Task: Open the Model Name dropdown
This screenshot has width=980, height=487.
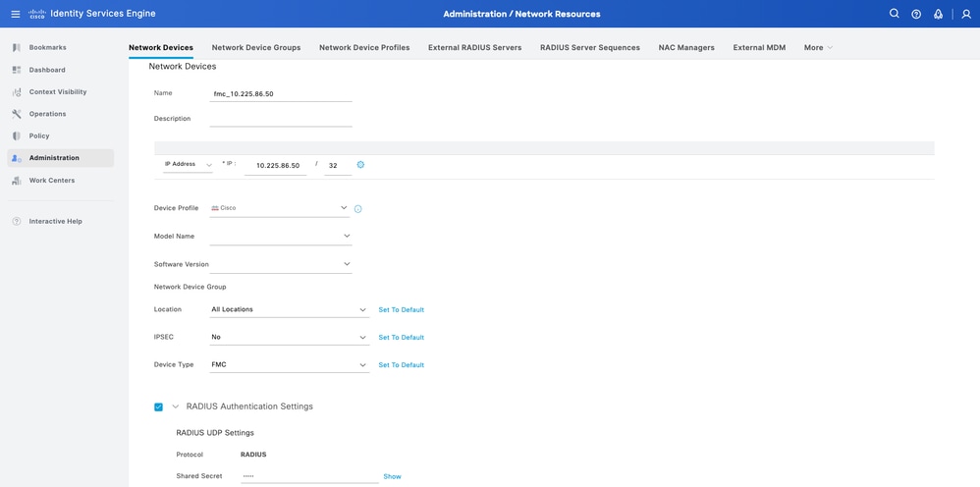Action: [281, 237]
